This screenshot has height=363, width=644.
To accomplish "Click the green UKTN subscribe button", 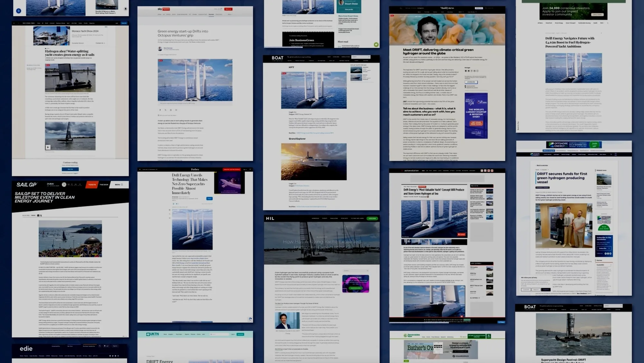I will (241, 334).
